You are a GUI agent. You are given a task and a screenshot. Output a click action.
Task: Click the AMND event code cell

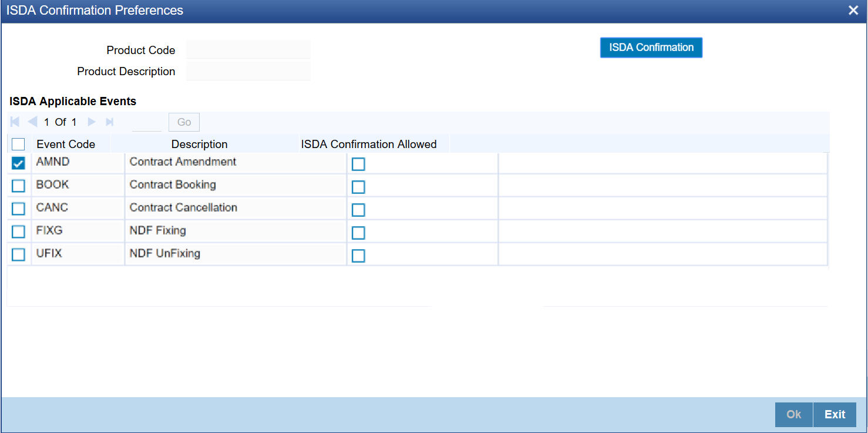[78, 163]
